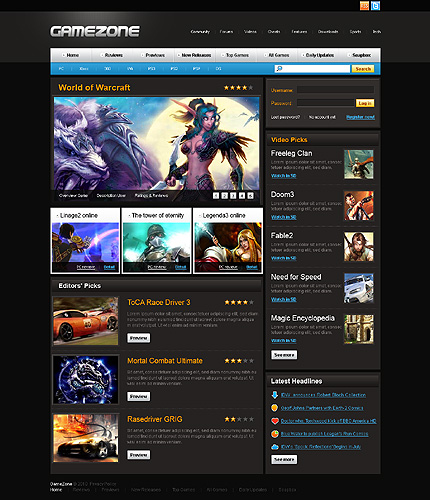Screen dimensions: 430x500
Task: Click See more under Video Picks
Action: pos(284,355)
